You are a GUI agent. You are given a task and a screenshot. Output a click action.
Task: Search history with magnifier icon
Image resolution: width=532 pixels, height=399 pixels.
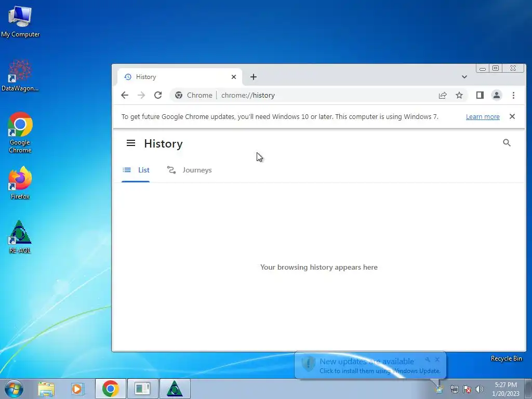pos(507,143)
